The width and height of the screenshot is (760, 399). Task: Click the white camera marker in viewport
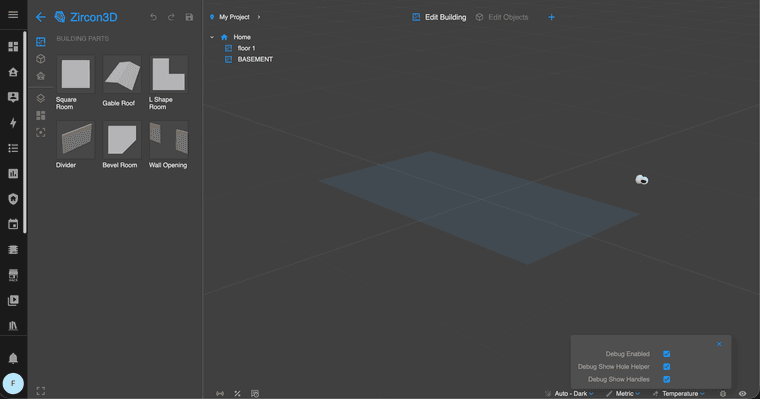pos(642,180)
